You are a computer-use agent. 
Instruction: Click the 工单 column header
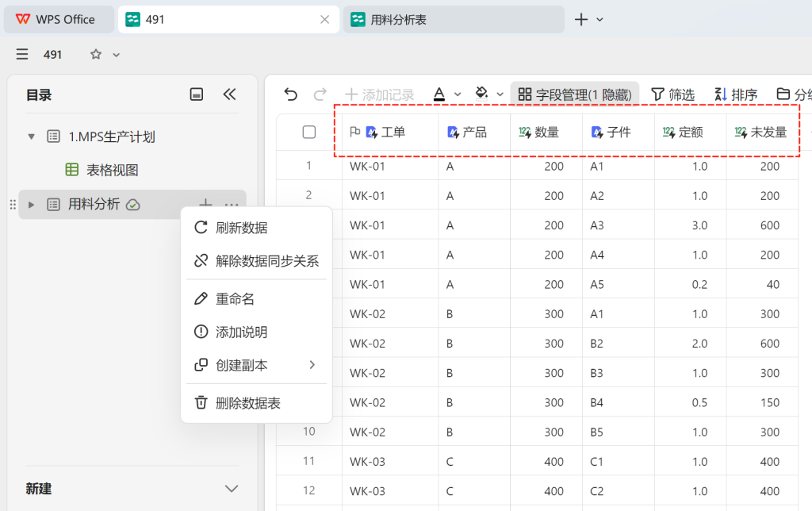click(390, 133)
